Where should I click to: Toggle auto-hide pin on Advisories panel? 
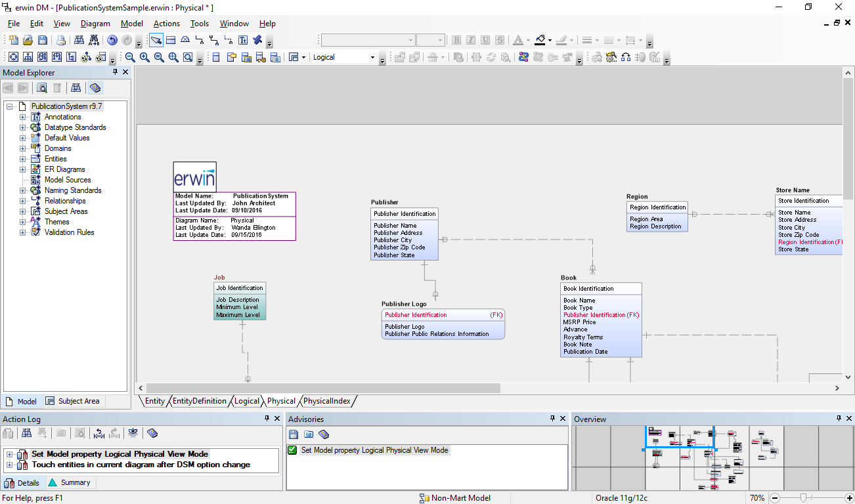pos(552,419)
